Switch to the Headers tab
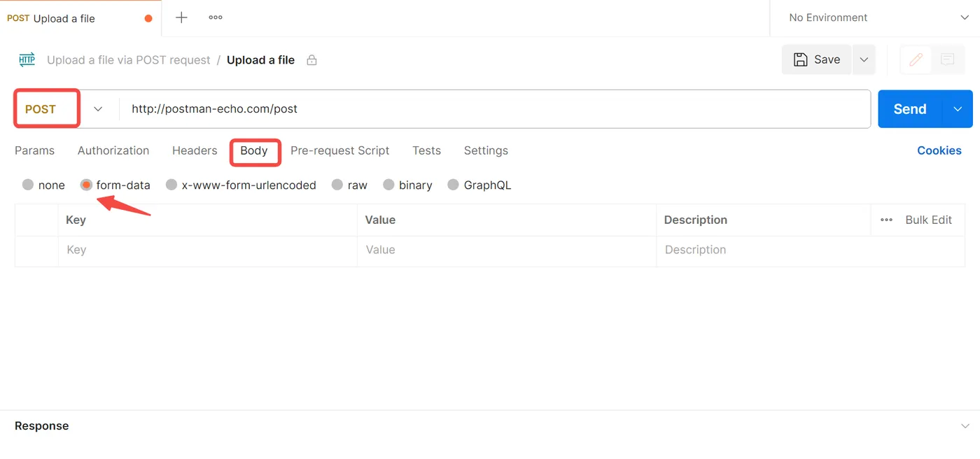This screenshot has height=459, width=980. 195,150
